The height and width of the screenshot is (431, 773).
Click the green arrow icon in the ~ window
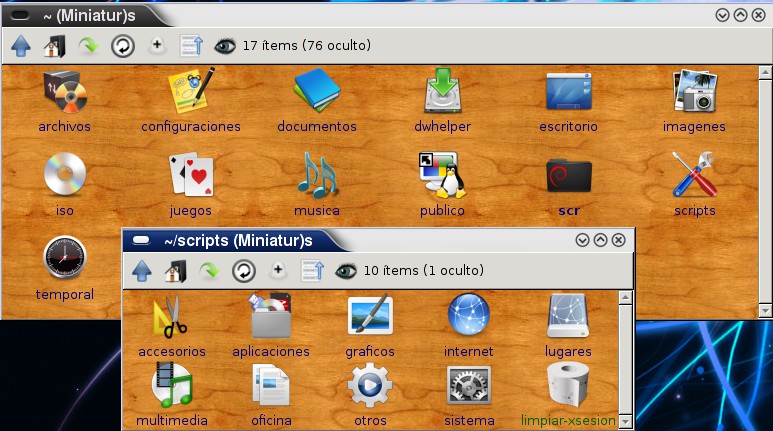(x=88, y=46)
